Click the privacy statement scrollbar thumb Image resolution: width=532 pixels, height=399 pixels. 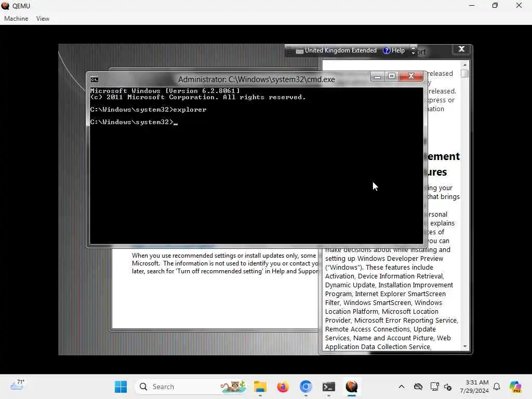pos(465,73)
